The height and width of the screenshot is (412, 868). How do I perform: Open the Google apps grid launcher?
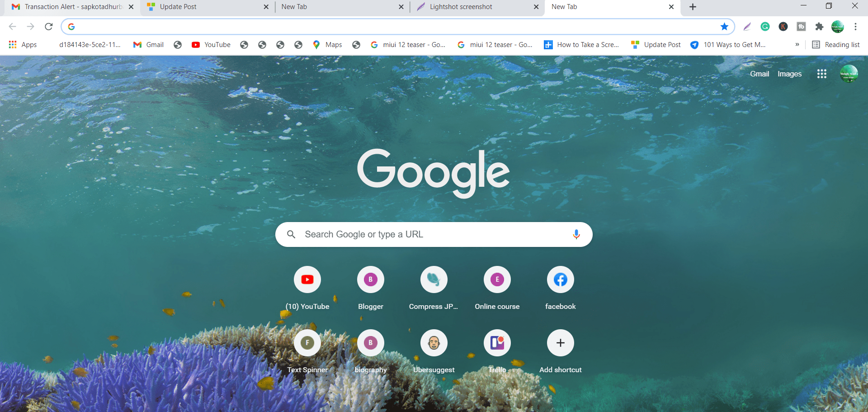coord(822,74)
